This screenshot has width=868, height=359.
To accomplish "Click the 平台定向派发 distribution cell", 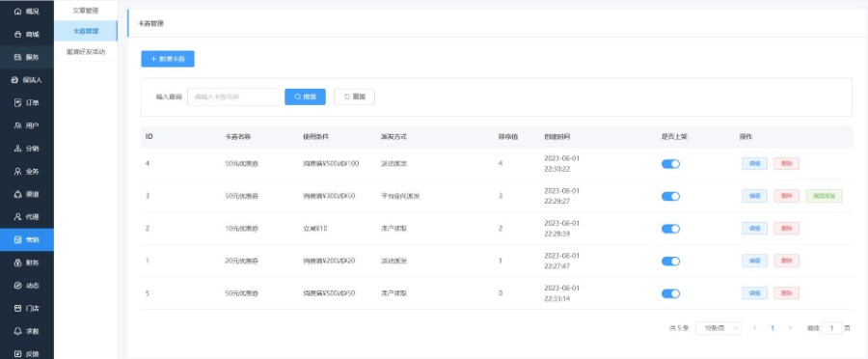I will (x=400, y=196).
